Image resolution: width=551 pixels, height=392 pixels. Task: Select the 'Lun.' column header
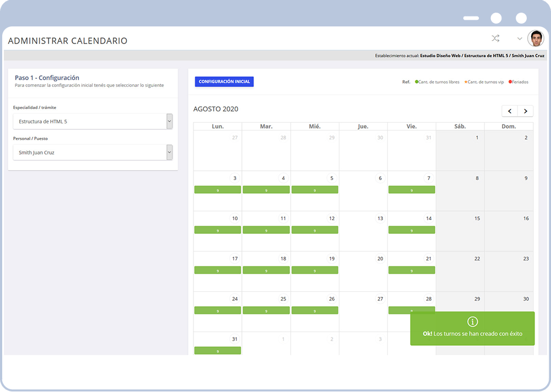(217, 126)
